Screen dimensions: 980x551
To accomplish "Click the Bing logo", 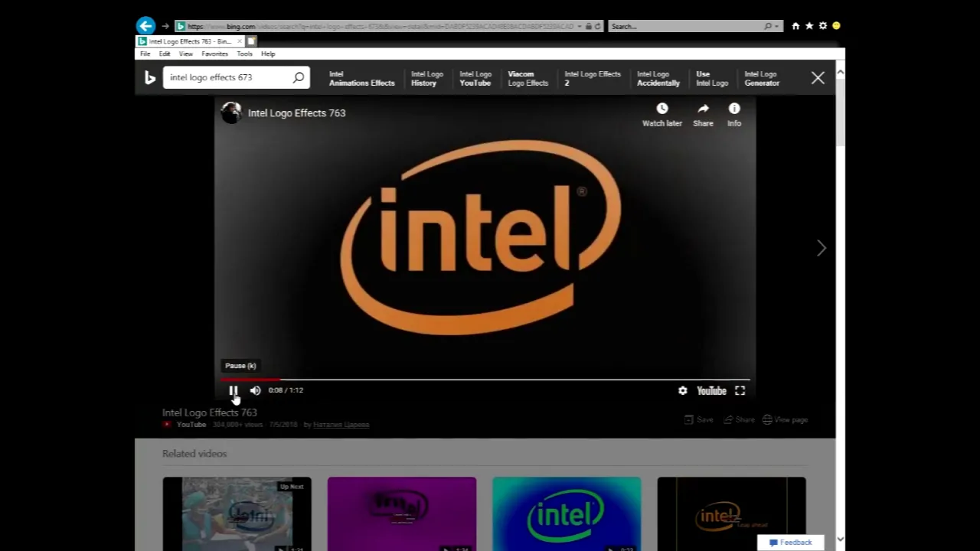I will 150,77.
